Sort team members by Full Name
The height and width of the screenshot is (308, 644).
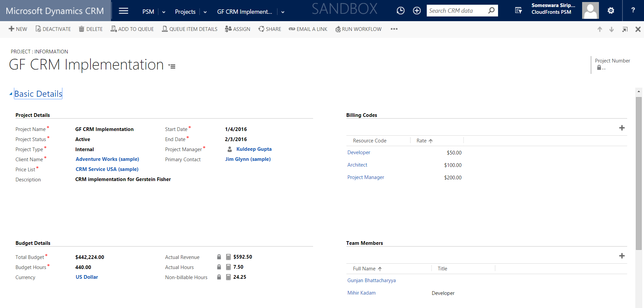tap(367, 269)
